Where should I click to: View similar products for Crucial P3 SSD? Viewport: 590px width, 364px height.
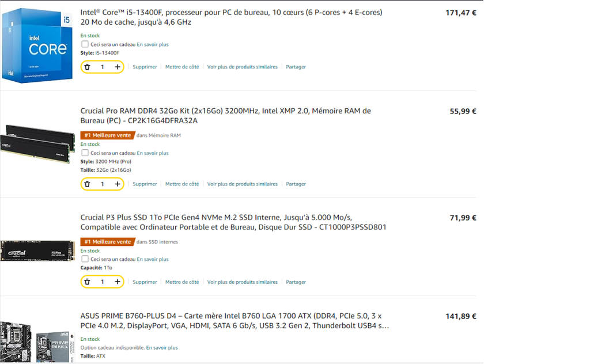pyautogui.click(x=242, y=282)
